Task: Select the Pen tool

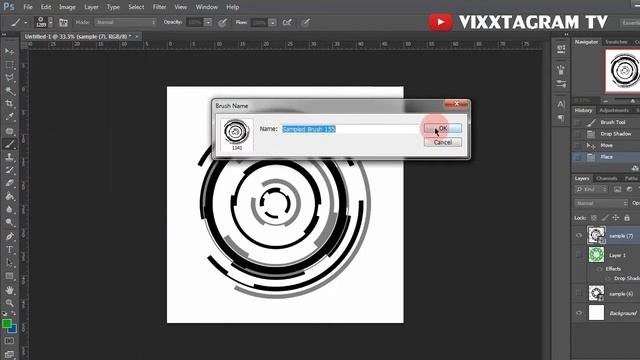Action: (9, 236)
